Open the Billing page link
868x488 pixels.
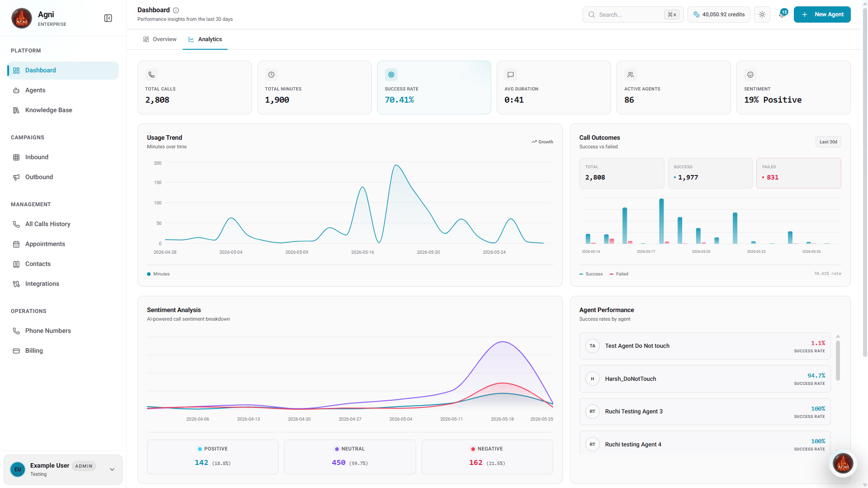tap(63, 351)
